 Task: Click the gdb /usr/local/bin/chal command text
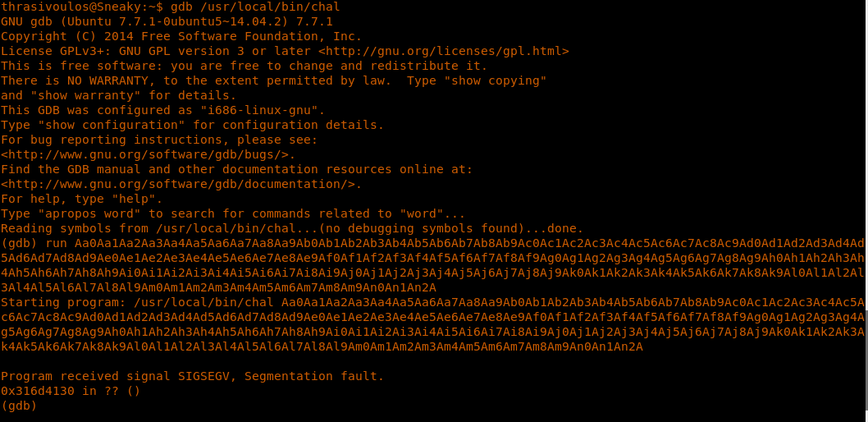coord(255,7)
